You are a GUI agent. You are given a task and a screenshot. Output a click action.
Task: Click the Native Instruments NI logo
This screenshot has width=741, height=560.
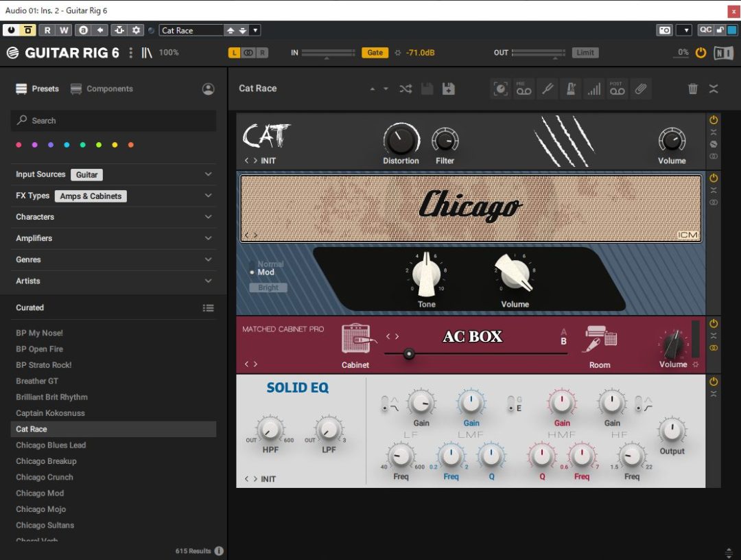(723, 52)
